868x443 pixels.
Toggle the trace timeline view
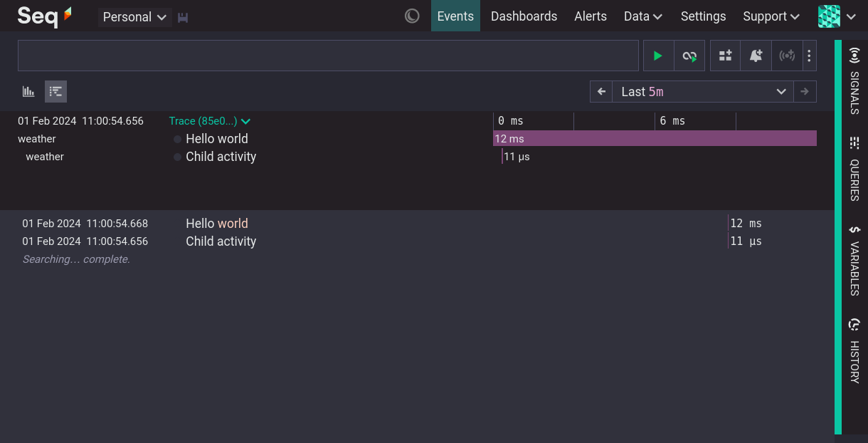click(55, 91)
